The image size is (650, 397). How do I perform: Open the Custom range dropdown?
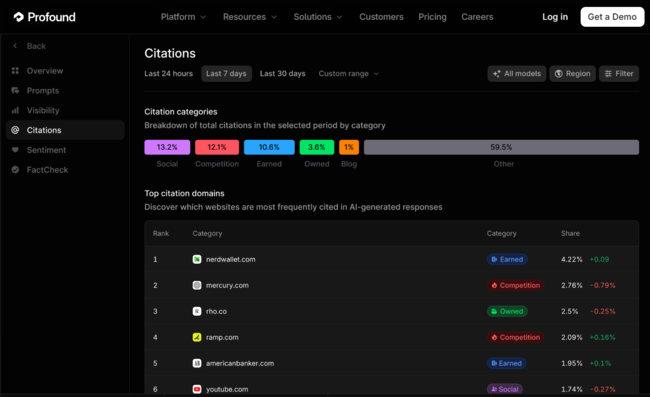click(349, 74)
